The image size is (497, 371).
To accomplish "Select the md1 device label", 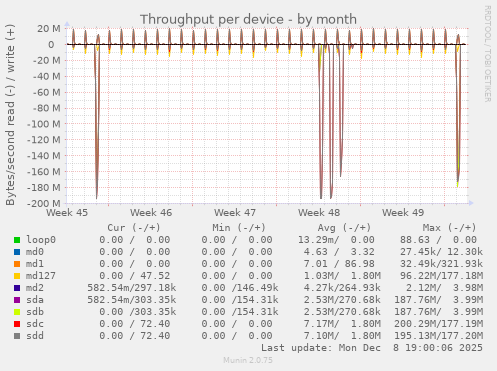I will (x=35, y=264).
